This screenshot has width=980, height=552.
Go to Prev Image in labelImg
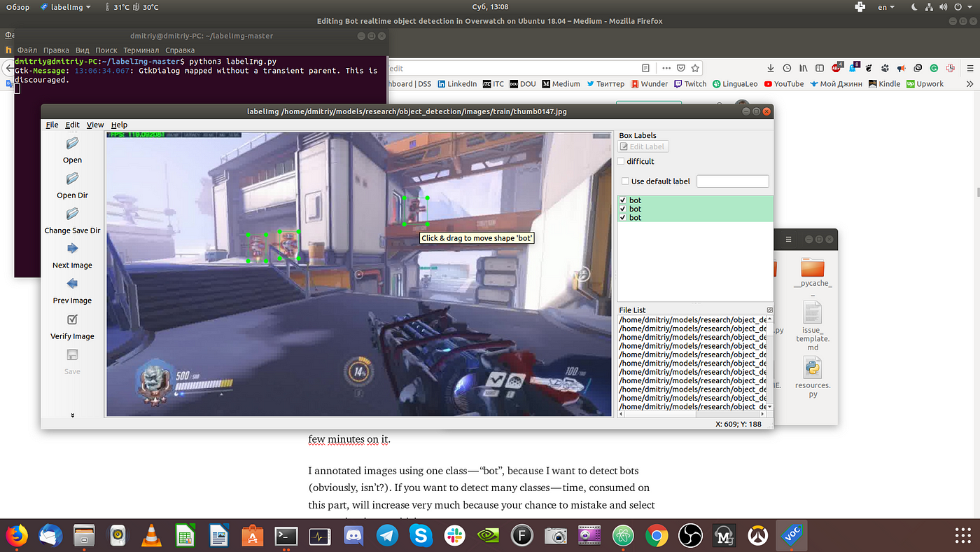tap(72, 284)
